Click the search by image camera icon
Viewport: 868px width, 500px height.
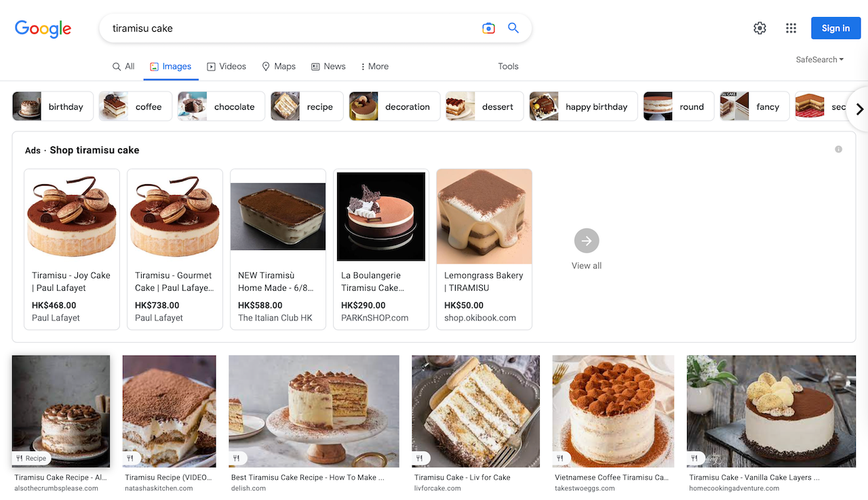coord(488,28)
